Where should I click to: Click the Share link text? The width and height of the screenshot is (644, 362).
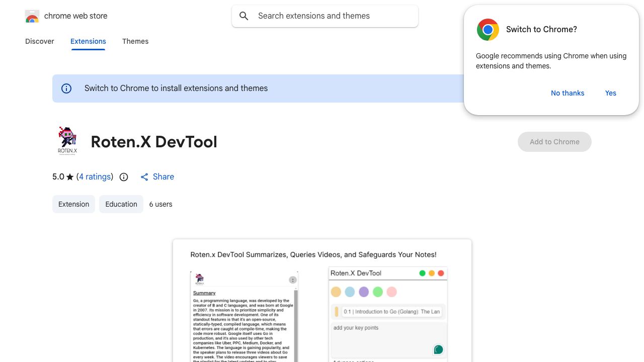tap(164, 177)
